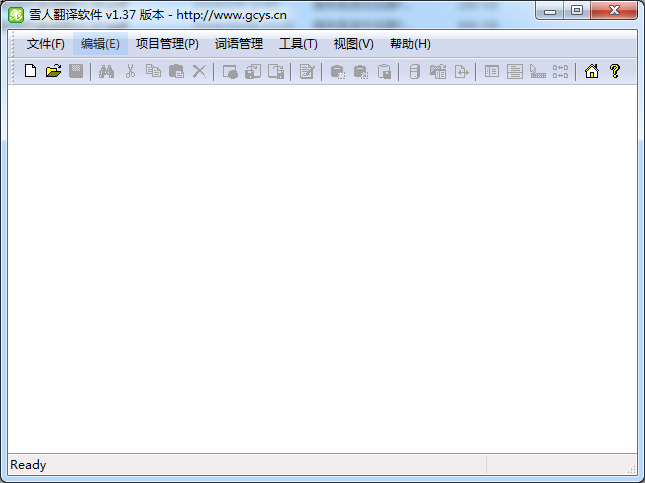645x483 pixels.
Task: Click the notepad with pencil edit icon
Action: [307, 71]
